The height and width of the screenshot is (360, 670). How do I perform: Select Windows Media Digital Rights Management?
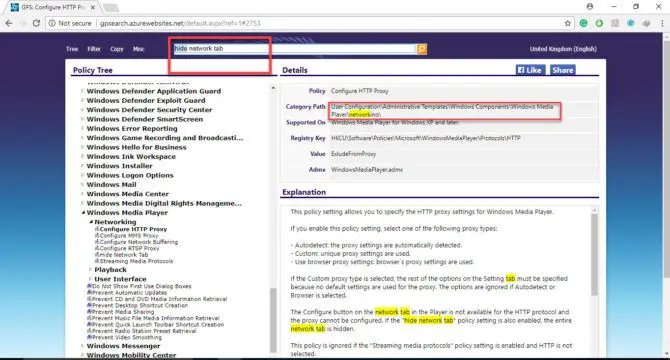click(x=164, y=203)
